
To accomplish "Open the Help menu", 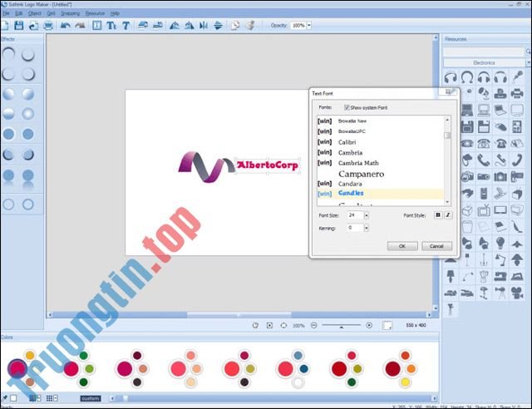I will click(x=115, y=13).
